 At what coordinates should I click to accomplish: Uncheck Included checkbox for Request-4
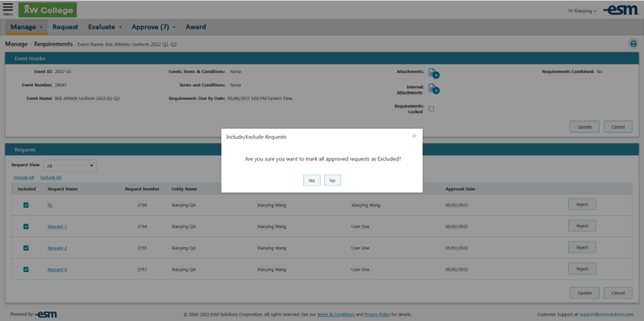[26, 269]
